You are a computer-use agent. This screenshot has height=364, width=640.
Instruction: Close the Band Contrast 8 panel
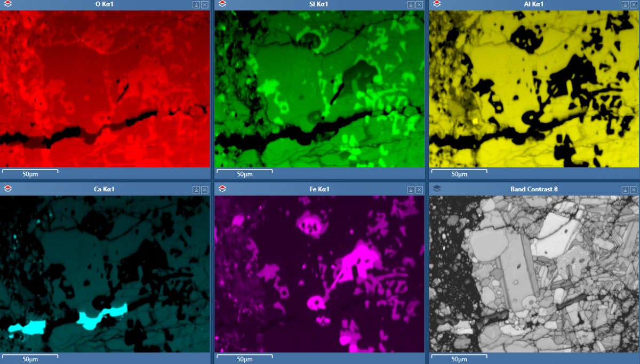click(x=634, y=189)
